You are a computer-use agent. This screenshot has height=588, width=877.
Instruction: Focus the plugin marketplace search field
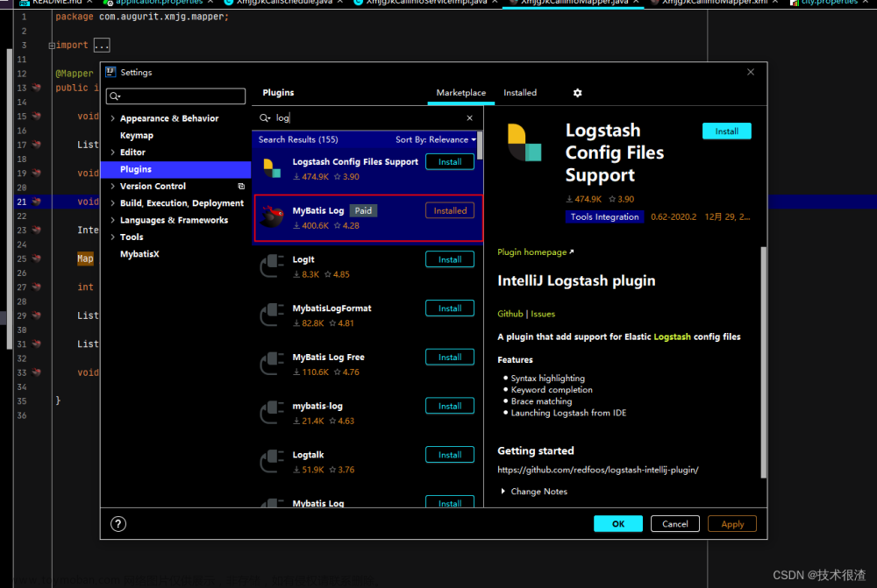pos(367,118)
